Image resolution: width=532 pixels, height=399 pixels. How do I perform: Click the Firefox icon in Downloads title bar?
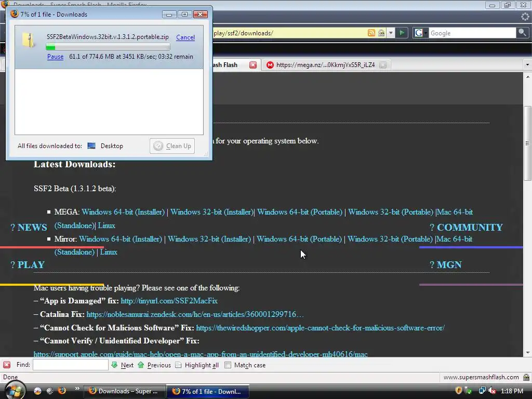point(14,14)
